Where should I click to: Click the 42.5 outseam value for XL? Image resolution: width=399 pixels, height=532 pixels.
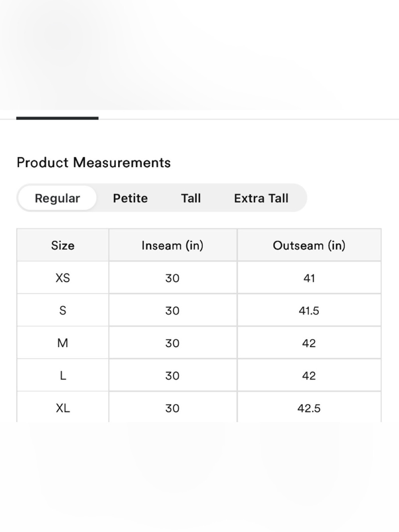(309, 408)
